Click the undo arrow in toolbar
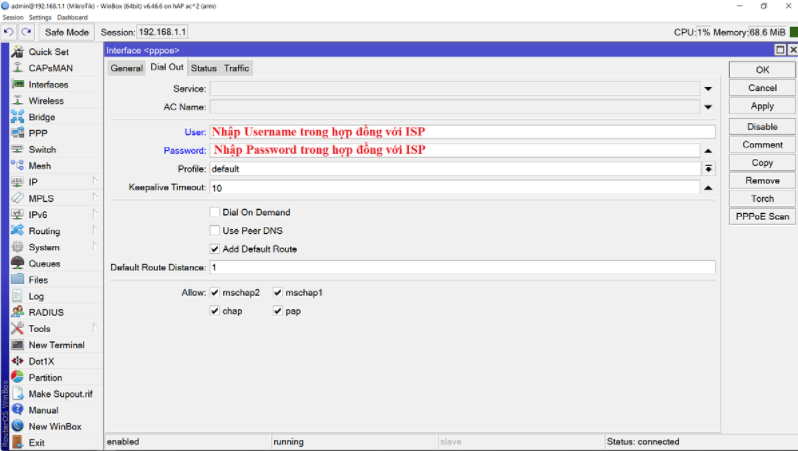 pyautogui.click(x=9, y=32)
